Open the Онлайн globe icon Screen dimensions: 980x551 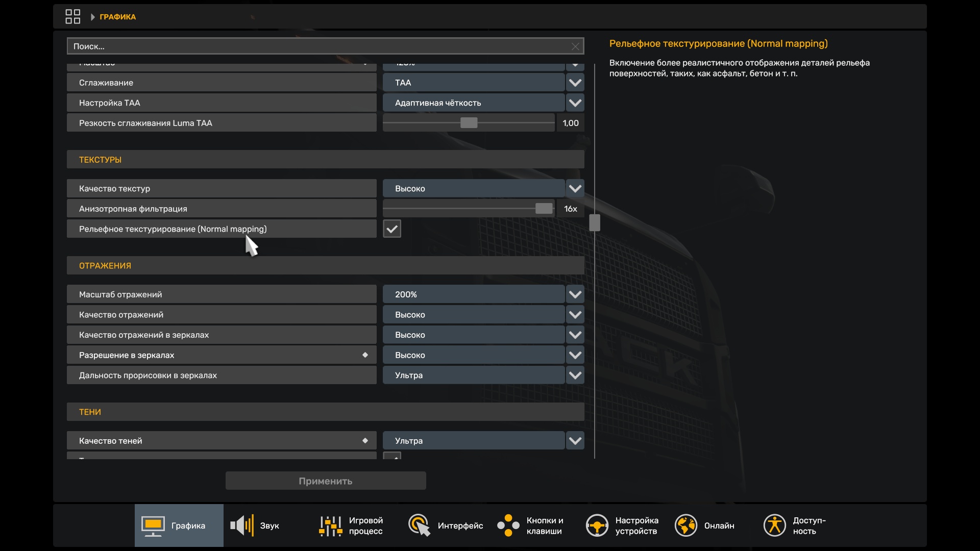[x=685, y=525]
